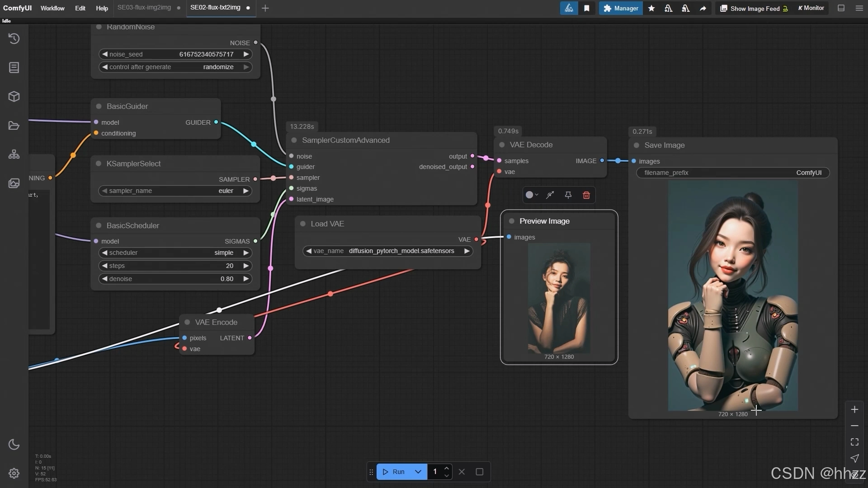
Task: Open the Run button dropdown arrow
Action: (418, 472)
